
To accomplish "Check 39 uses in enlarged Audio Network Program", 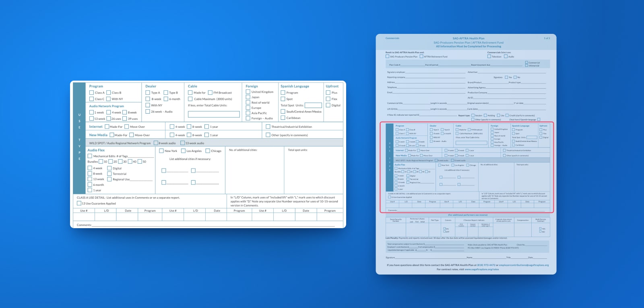I will [x=124, y=119].
